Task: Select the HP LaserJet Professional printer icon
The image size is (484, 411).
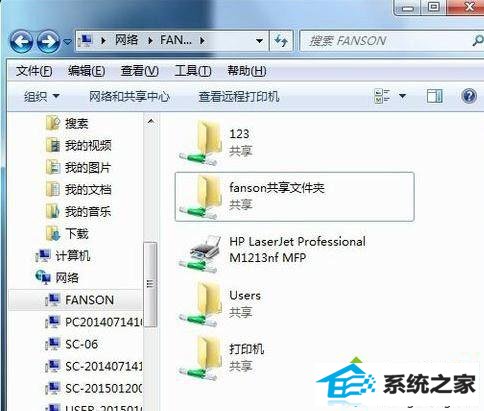Action: pos(201,253)
